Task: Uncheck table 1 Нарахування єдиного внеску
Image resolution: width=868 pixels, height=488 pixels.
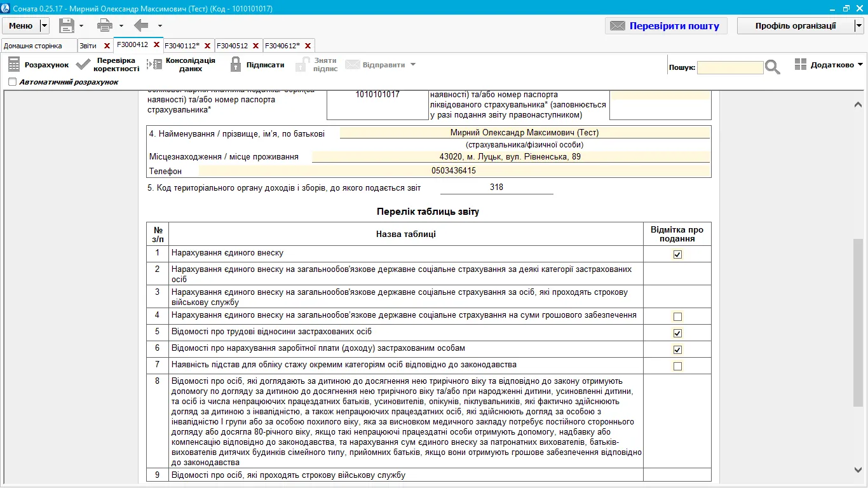Action: point(677,254)
